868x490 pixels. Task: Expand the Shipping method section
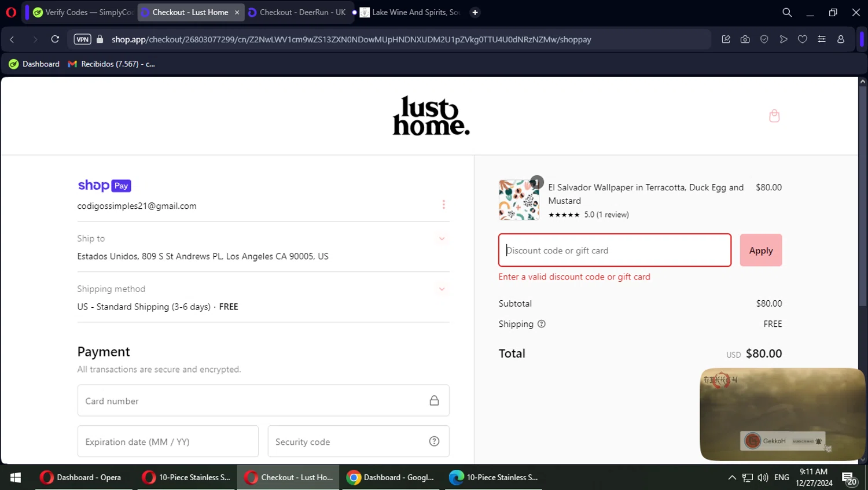click(442, 289)
